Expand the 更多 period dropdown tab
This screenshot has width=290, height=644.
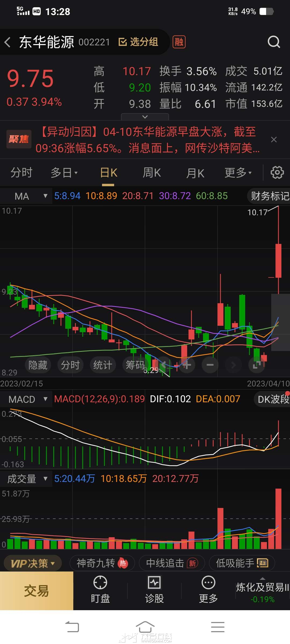pos(238,173)
